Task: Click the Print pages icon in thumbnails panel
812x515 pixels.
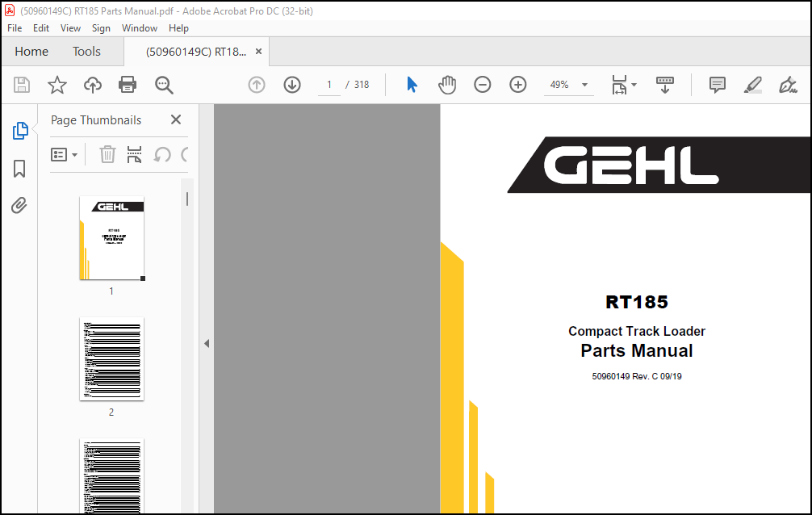Action: [x=134, y=154]
